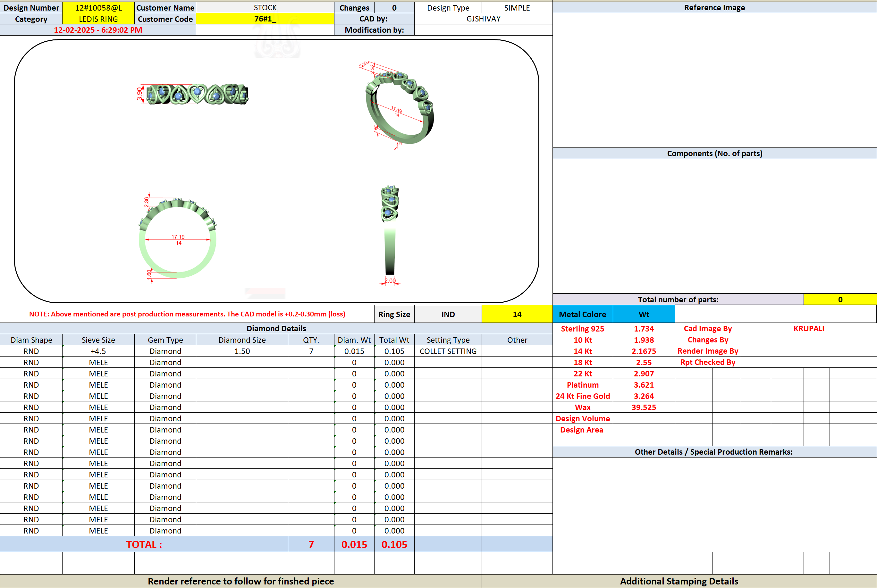Image resolution: width=877 pixels, height=588 pixels.
Task: Click Render reference to follow footer
Action: pos(241,581)
